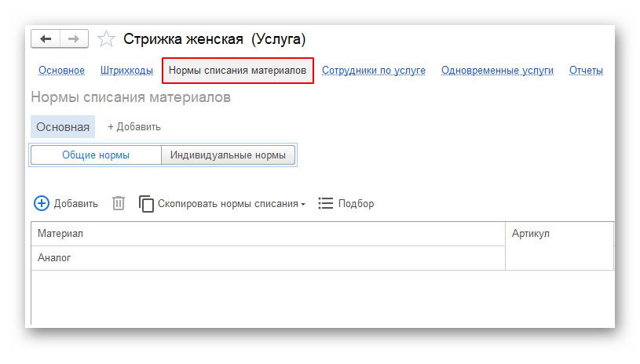This screenshot has height=364, width=640.
Task: Click the copy icon for Скопировать нормы списания
Action: point(146,203)
